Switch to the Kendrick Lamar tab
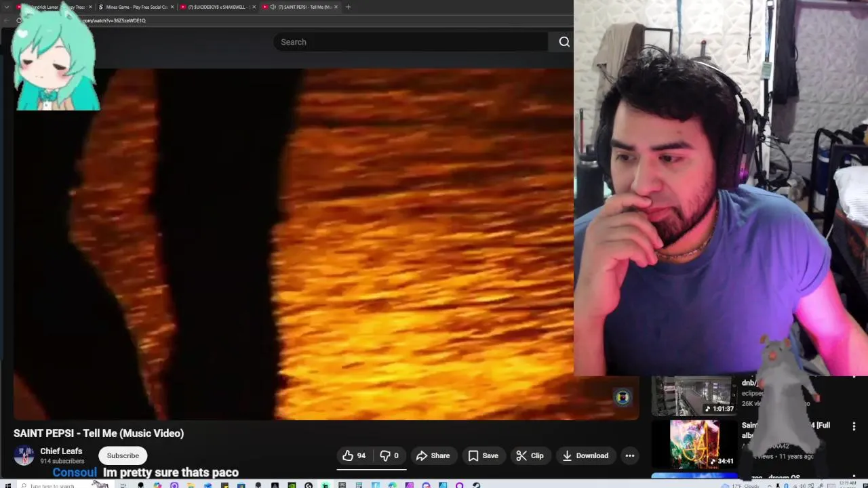The image size is (868, 488). point(54,7)
